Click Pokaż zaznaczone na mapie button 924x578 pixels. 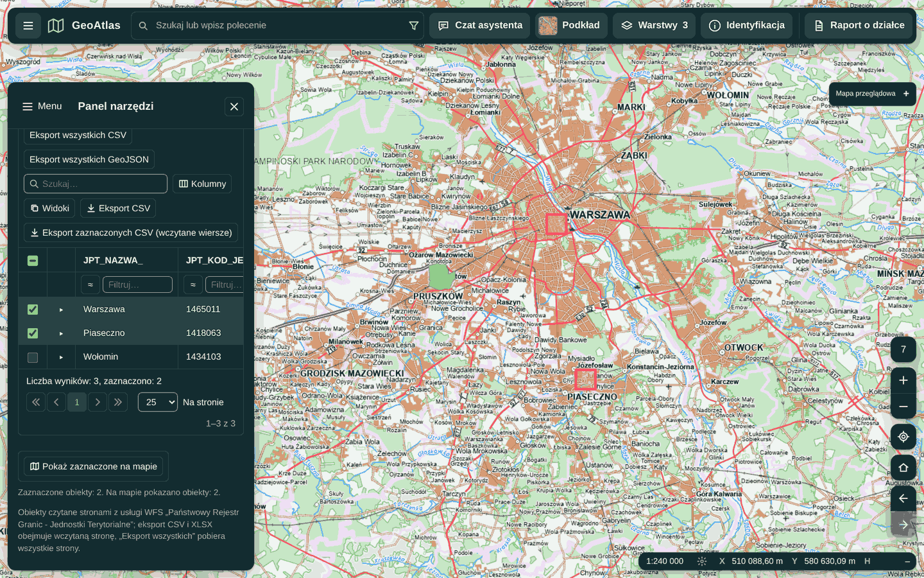[x=93, y=466]
